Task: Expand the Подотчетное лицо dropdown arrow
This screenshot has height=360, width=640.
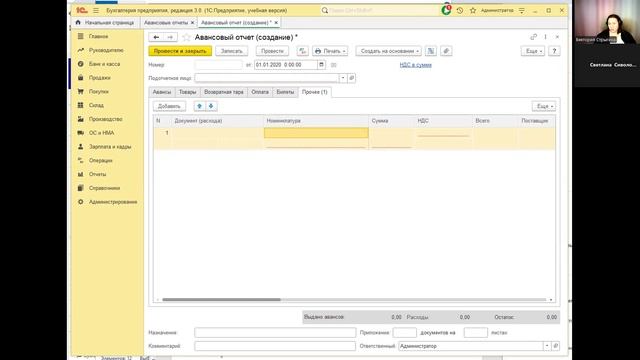Action: tap(343, 78)
